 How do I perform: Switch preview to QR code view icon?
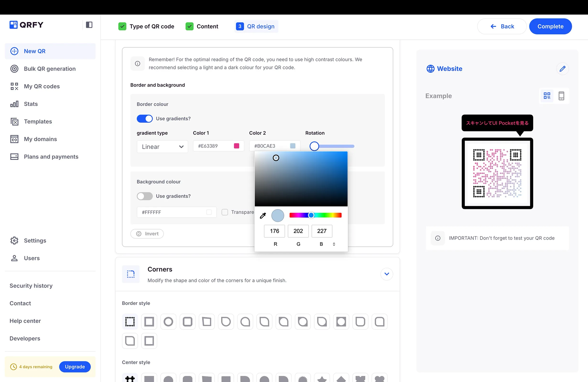[547, 96]
